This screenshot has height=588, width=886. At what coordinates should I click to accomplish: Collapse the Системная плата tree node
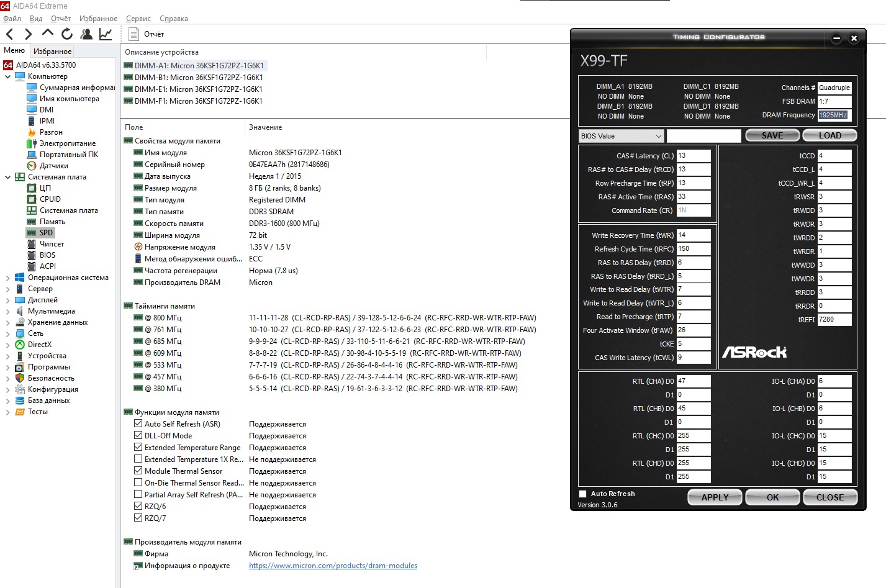7,177
